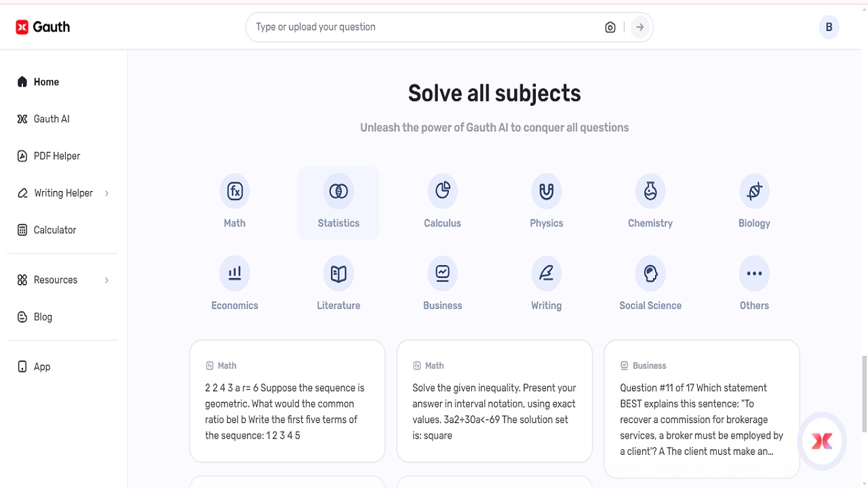Click the camera upload icon
The width and height of the screenshot is (868, 488).
pyautogui.click(x=610, y=27)
